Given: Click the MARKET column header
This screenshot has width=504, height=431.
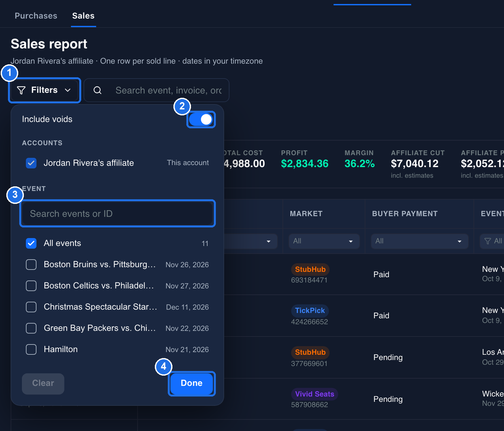Looking at the screenshot, I should [x=306, y=214].
